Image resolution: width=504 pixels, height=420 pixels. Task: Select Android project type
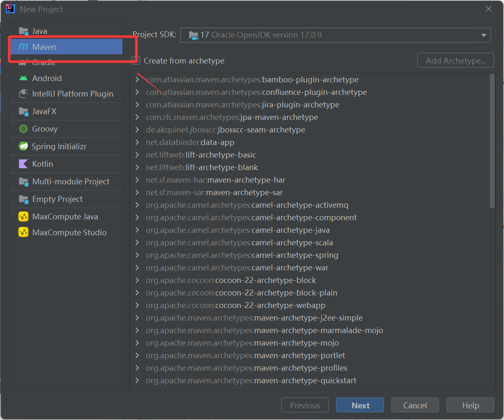(x=66, y=78)
